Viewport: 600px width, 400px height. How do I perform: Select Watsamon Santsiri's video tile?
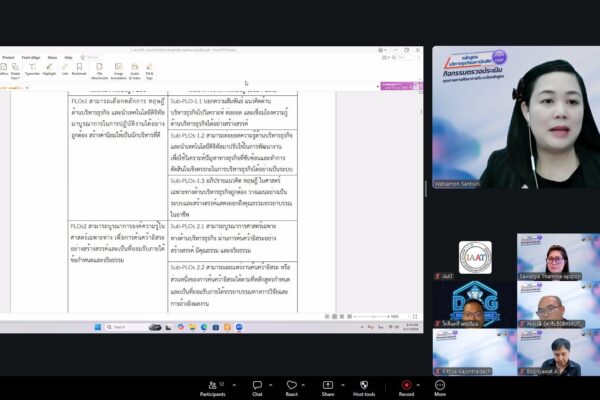pyautogui.click(x=516, y=117)
